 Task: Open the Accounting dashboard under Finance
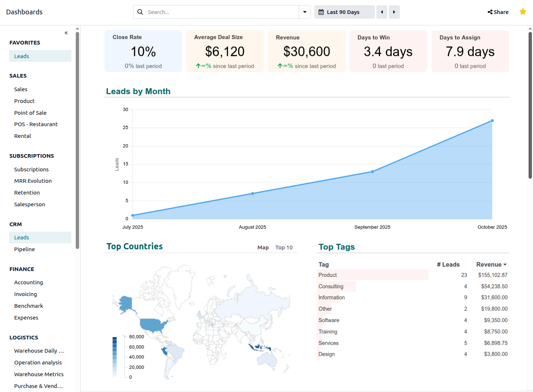point(28,282)
